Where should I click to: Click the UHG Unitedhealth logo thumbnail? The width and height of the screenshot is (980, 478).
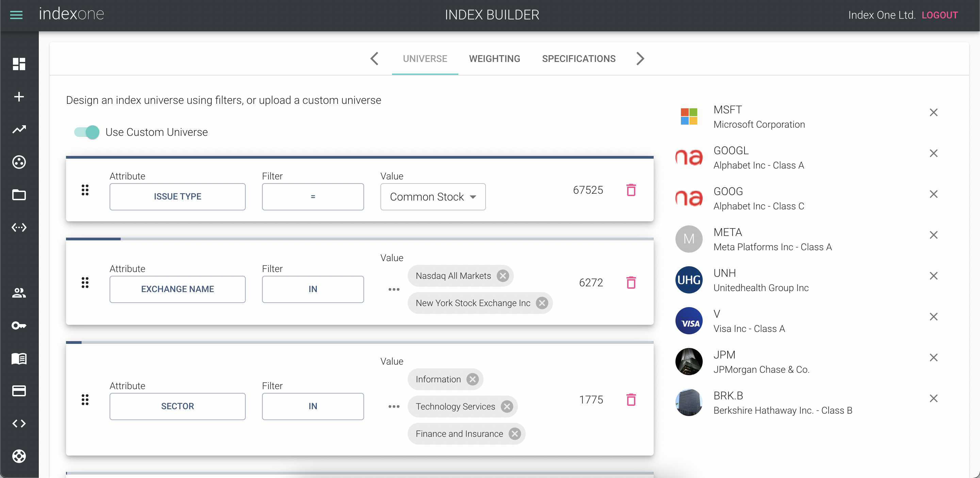[689, 280]
